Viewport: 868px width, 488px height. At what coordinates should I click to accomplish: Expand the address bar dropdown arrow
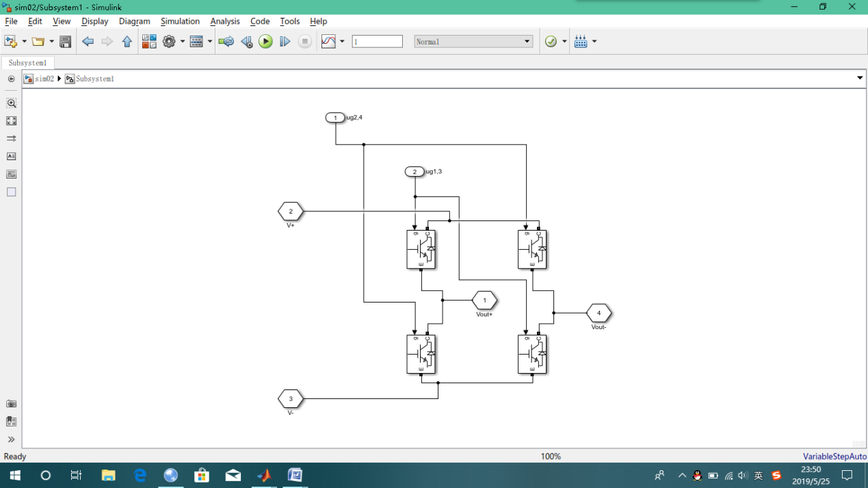[860, 79]
